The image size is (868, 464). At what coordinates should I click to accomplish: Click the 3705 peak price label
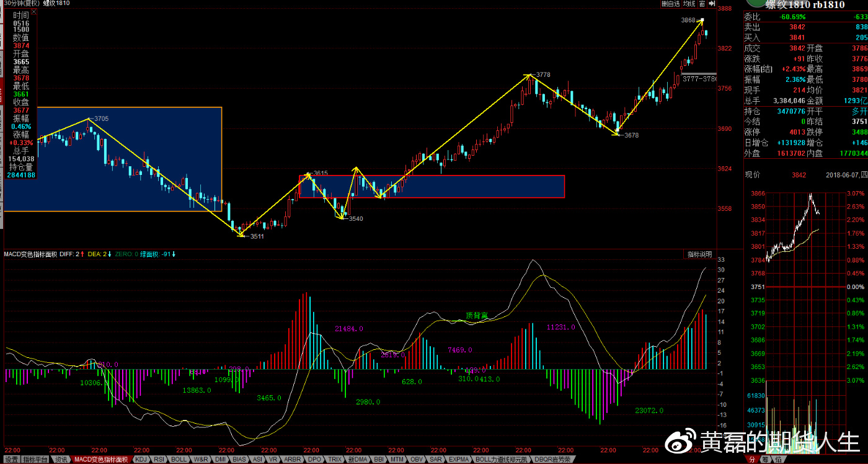pos(102,118)
